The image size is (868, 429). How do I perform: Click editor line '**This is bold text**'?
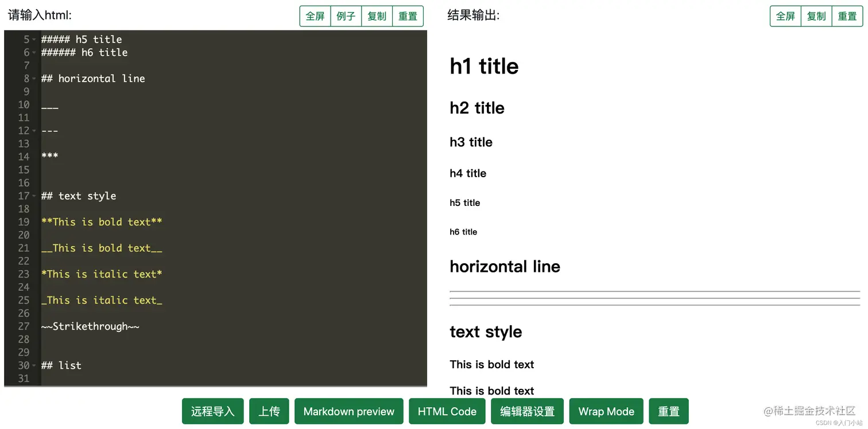click(102, 222)
